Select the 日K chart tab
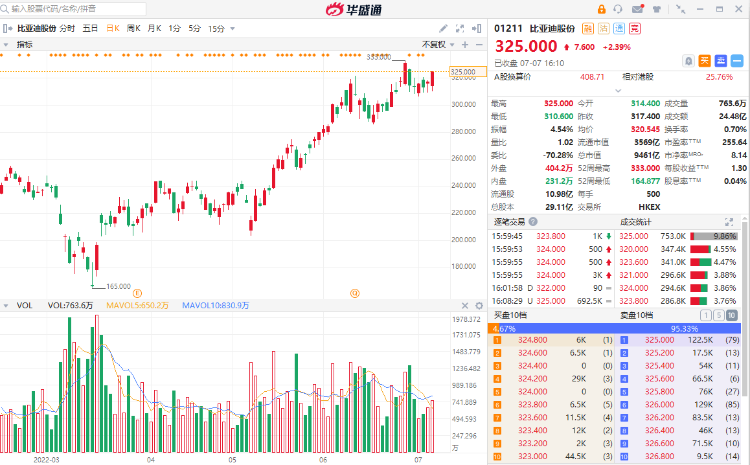Image resolution: width=750 pixels, height=465 pixels. [113, 29]
